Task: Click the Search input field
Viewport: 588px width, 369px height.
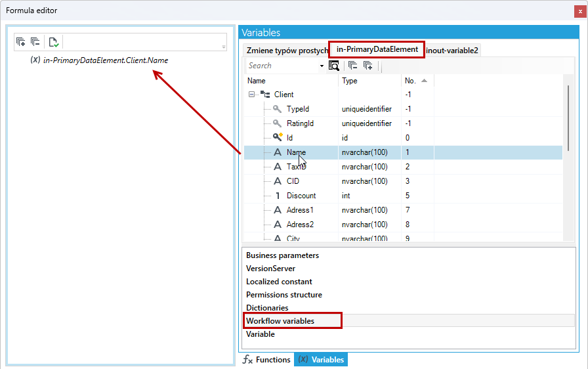Action: pos(282,66)
